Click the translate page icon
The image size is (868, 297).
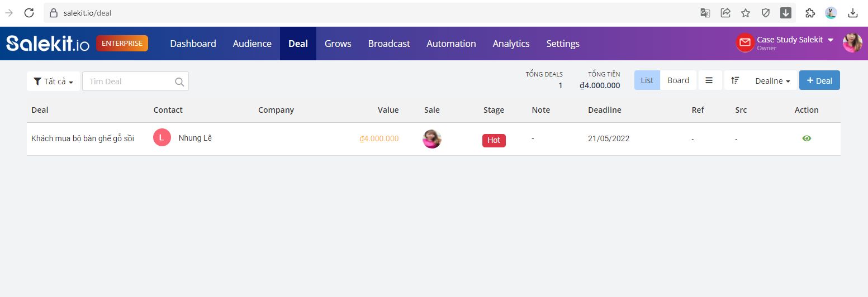coord(705,13)
